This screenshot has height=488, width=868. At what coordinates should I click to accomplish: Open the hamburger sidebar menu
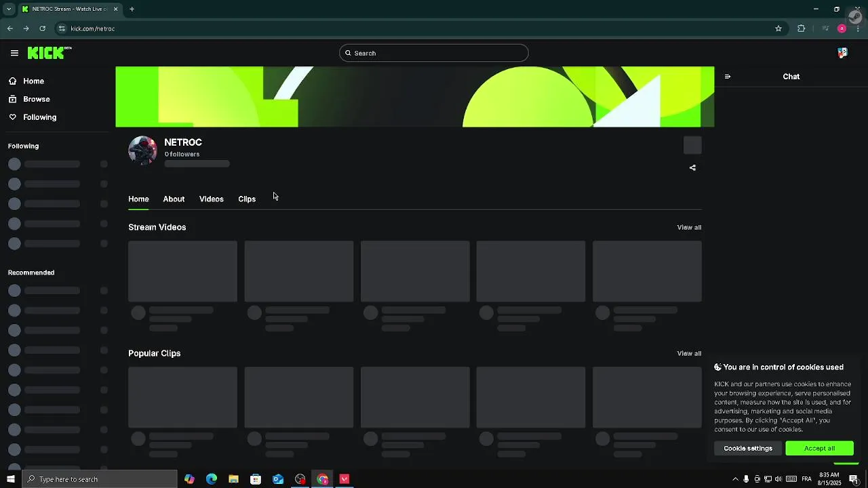tap(14, 53)
